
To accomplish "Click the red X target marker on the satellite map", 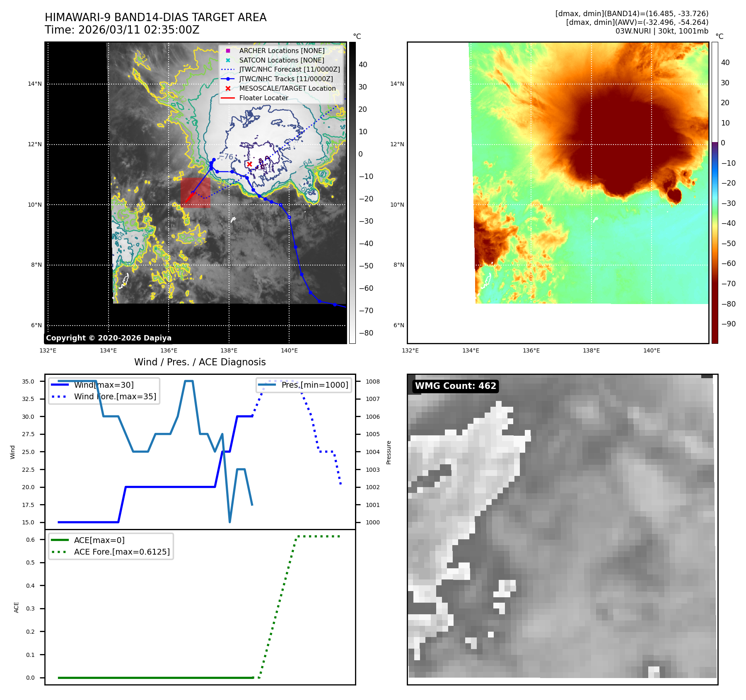I will click(249, 164).
